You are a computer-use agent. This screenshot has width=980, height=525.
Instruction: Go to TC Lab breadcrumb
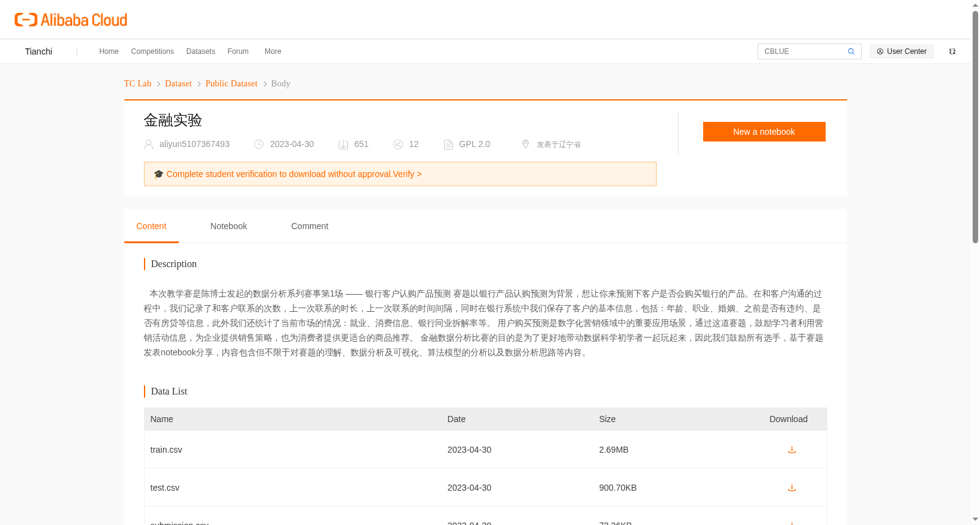click(x=138, y=83)
